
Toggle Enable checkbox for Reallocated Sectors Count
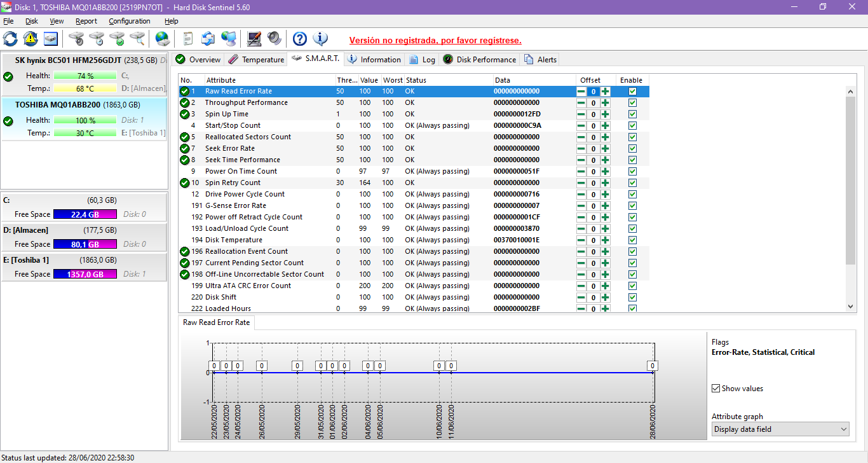pos(632,137)
